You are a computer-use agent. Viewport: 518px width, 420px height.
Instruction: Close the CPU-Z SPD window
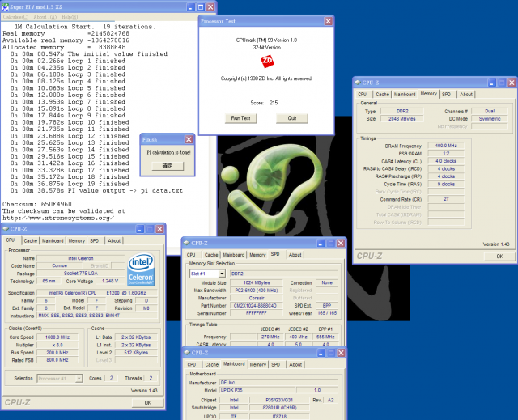point(341,243)
